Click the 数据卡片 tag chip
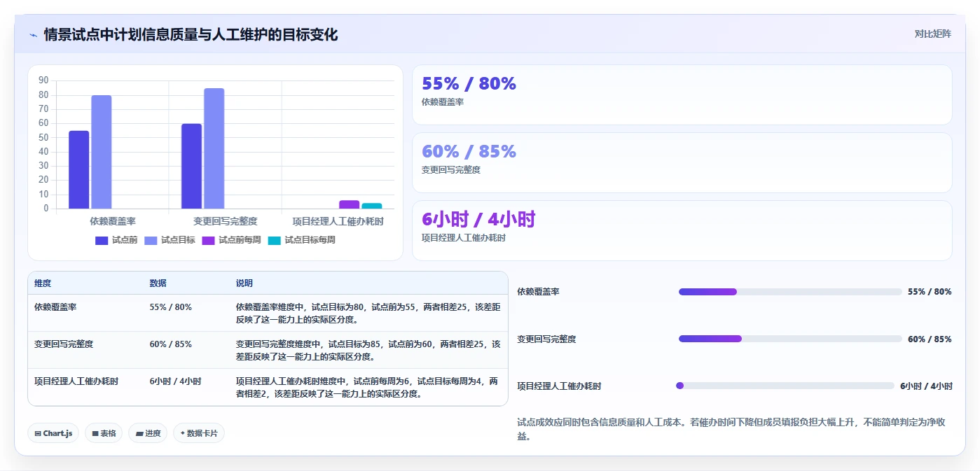This screenshot has width=980, height=471. (x=199, y=433)
